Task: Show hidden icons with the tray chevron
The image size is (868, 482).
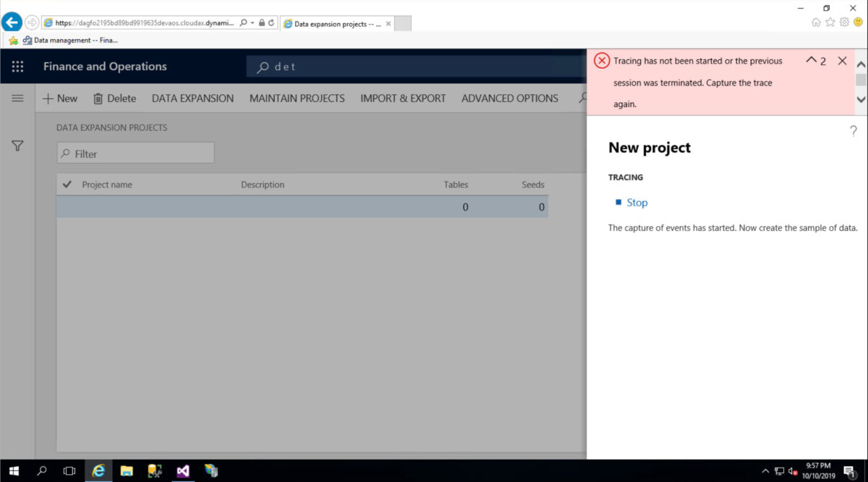Action: [765, 470]
